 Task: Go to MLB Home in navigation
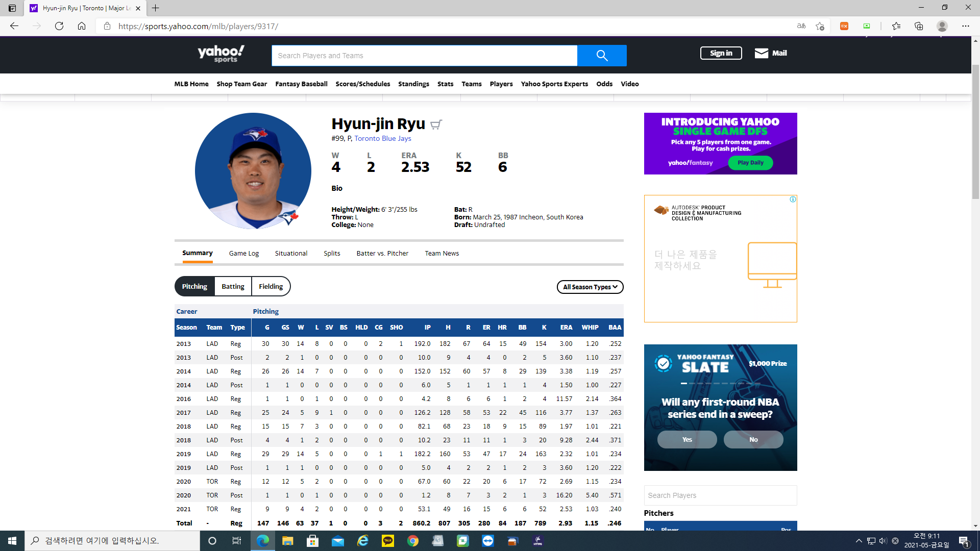tap(191, 84)
